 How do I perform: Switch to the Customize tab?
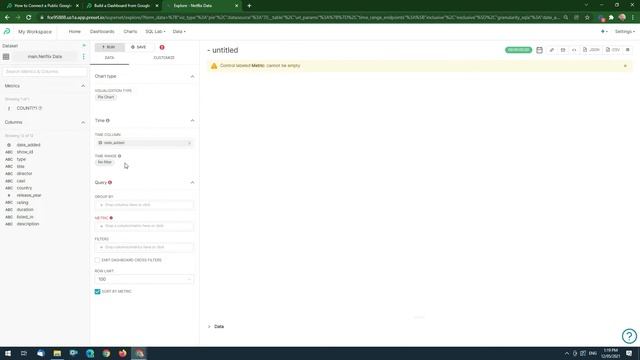[x=164, y=58]
